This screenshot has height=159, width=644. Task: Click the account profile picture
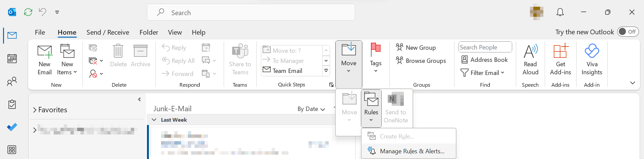pos(537,12)
